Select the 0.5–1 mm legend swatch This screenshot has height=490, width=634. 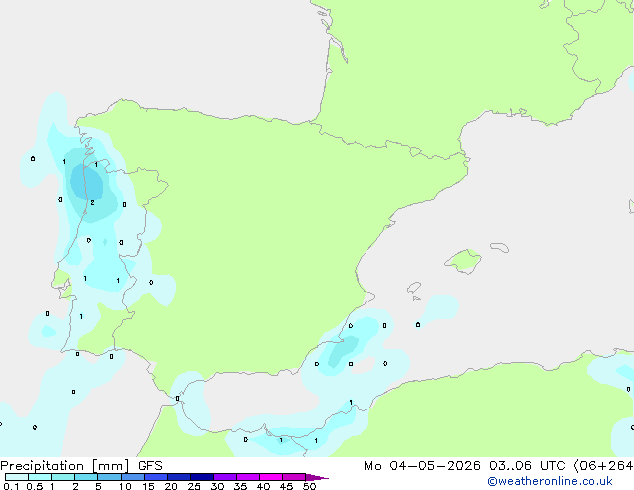pyautogui.click(x=40, y=477)
